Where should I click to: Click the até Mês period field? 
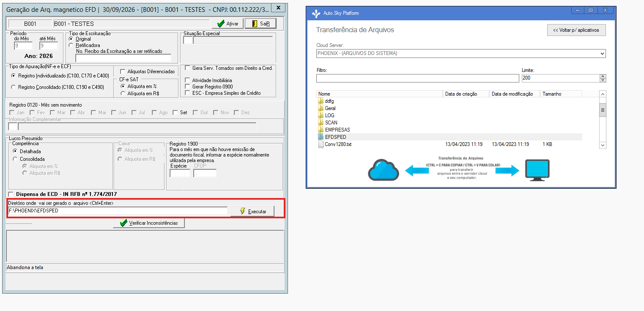[x=49, y=46]
